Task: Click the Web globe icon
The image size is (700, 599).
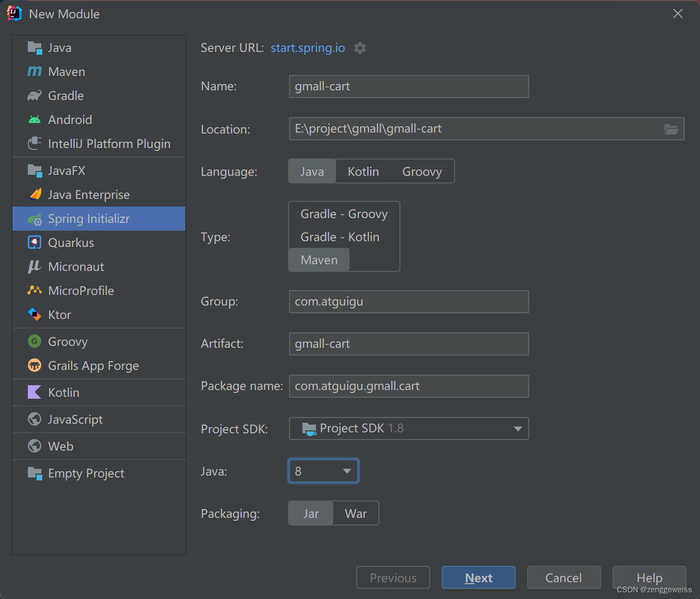Action: pos(35,446)
